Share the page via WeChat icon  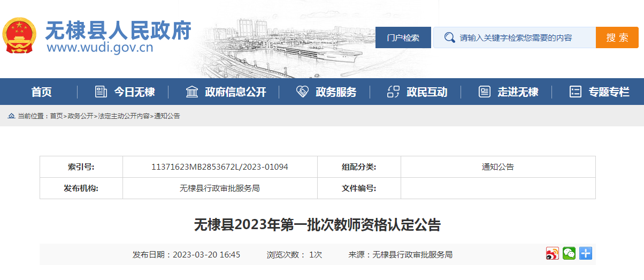(569, 254)
